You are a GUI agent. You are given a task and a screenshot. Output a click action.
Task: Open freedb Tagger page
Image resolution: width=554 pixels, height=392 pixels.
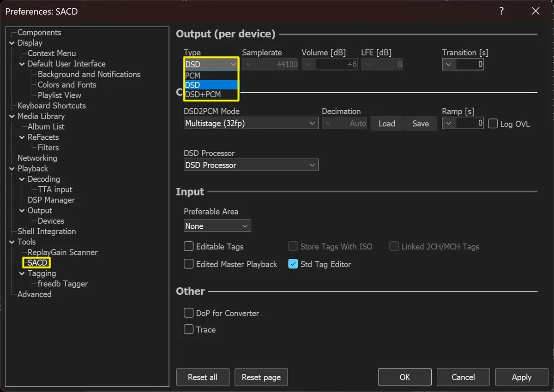(x=63, y=284)
